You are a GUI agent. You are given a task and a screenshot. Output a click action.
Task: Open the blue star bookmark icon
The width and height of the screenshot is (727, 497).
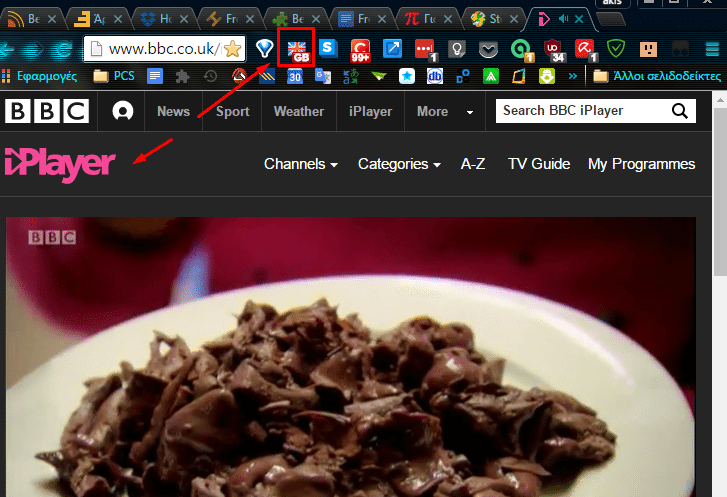(x=407, y=76)
